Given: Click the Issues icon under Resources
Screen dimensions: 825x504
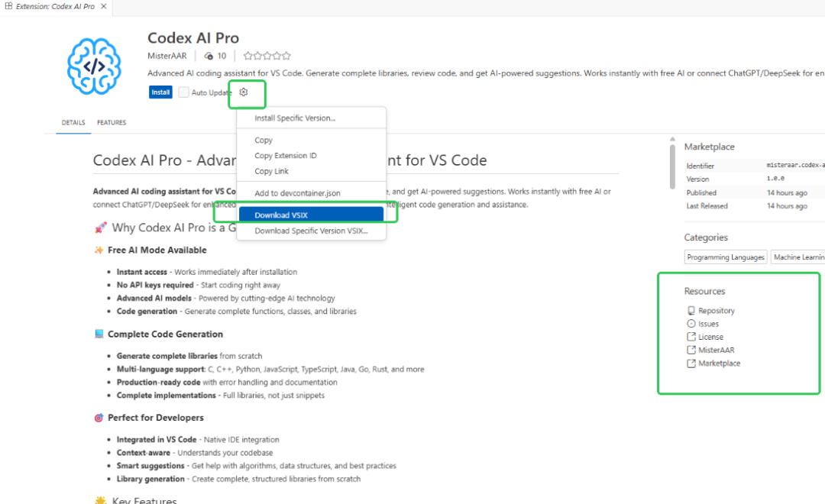Looking at the screenshot, I should pyautogui.click(x=691, y=324).
